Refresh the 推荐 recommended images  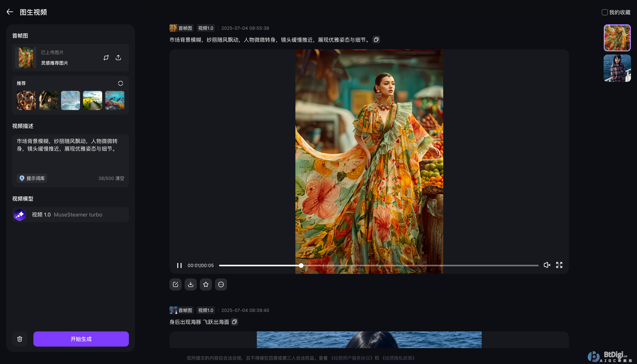(121, 83)
